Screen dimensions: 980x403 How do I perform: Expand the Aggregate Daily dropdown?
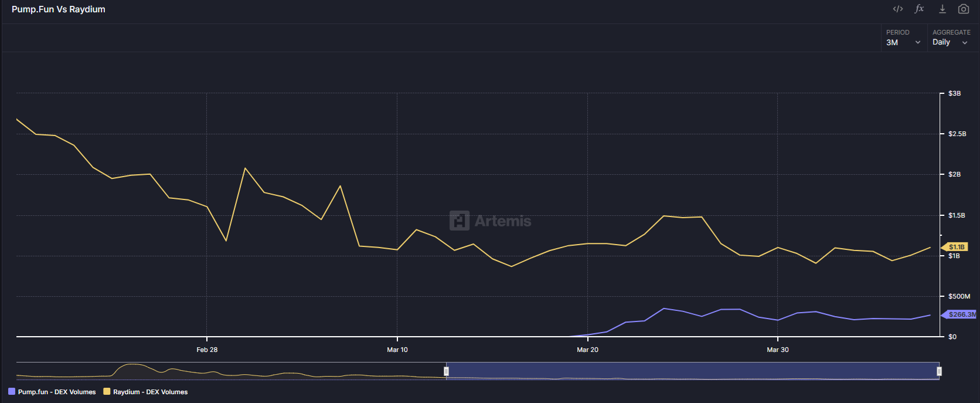951,38
